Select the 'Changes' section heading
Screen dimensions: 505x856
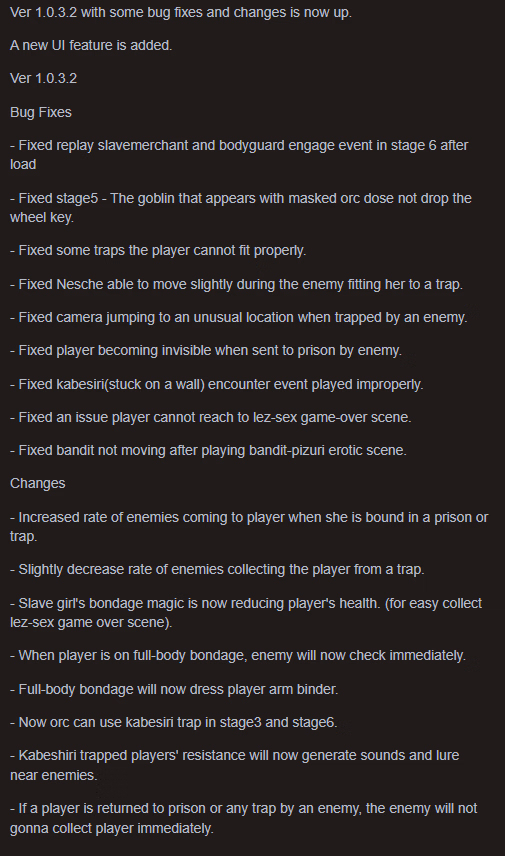tap(38, 484)
